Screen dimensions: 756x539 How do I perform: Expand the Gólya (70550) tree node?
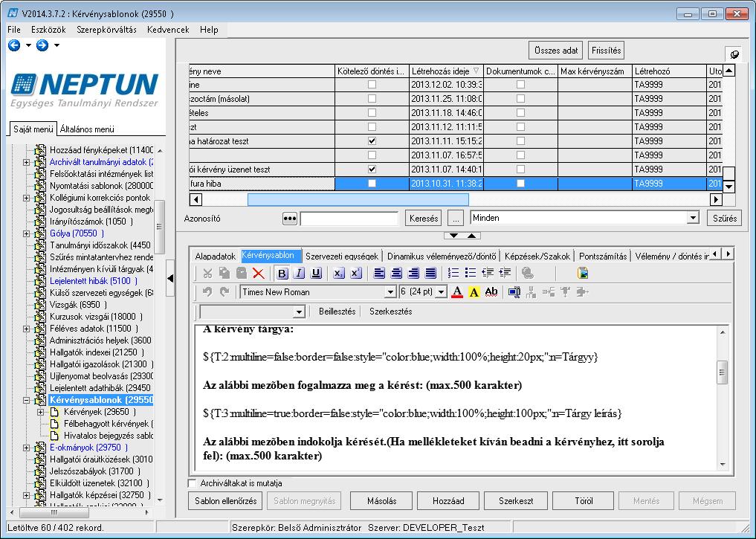[27, 234]
